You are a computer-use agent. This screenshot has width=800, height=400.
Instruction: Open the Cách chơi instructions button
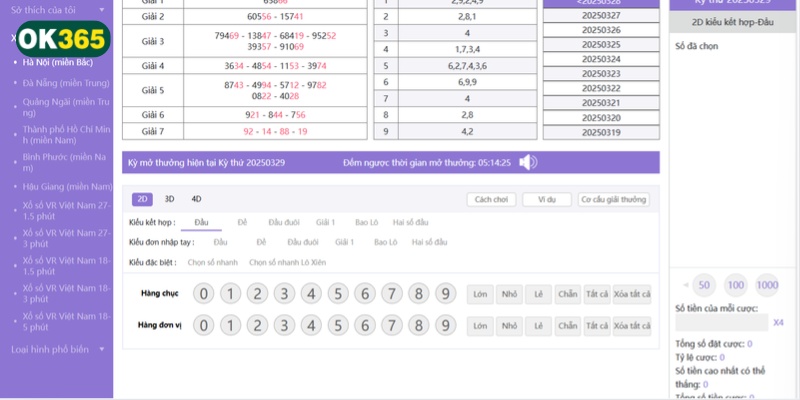pyautogui.click(x=491, y=199)
